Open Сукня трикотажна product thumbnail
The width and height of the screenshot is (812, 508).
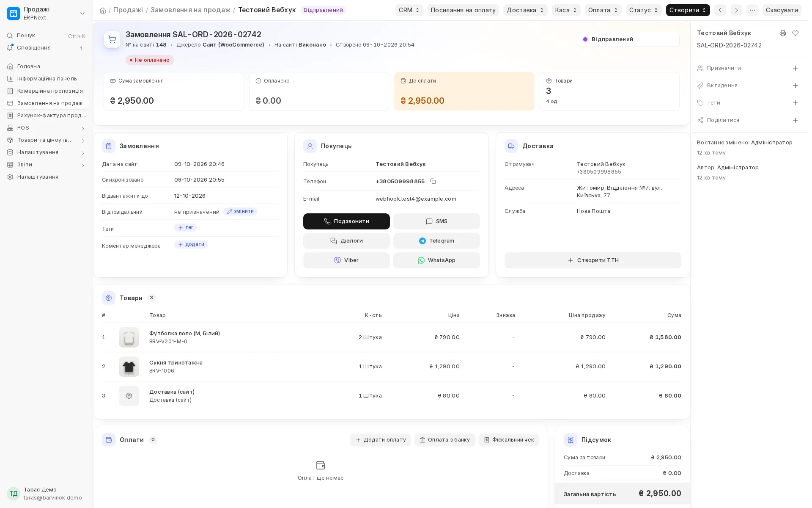click(129, 367)
